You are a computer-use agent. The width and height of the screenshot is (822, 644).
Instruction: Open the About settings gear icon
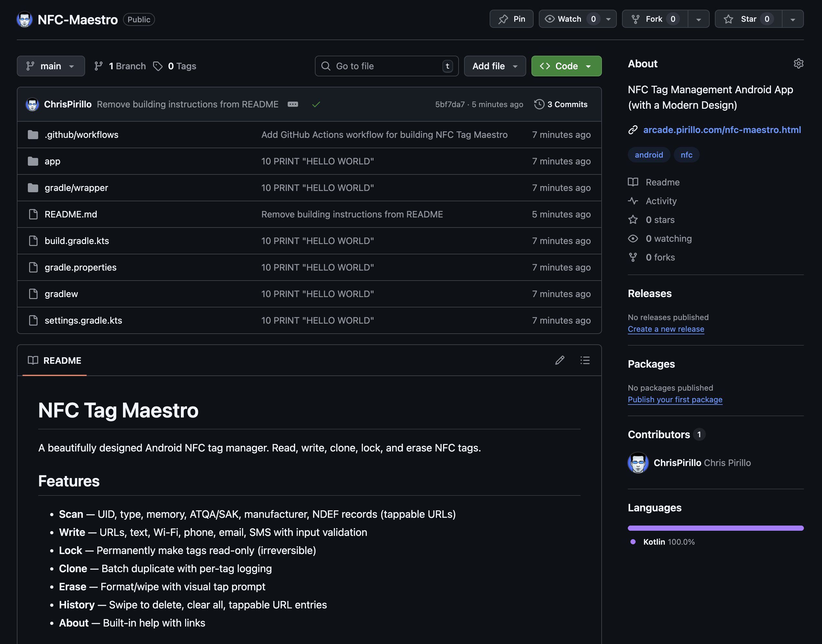click(x=798, y=63)
